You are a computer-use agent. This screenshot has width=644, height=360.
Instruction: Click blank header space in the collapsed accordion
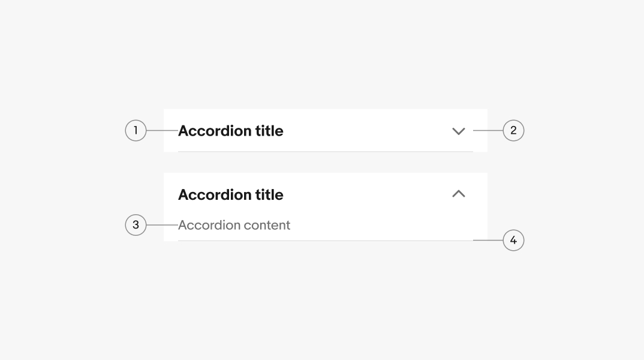pyautogui.click(x=366, y=131)
